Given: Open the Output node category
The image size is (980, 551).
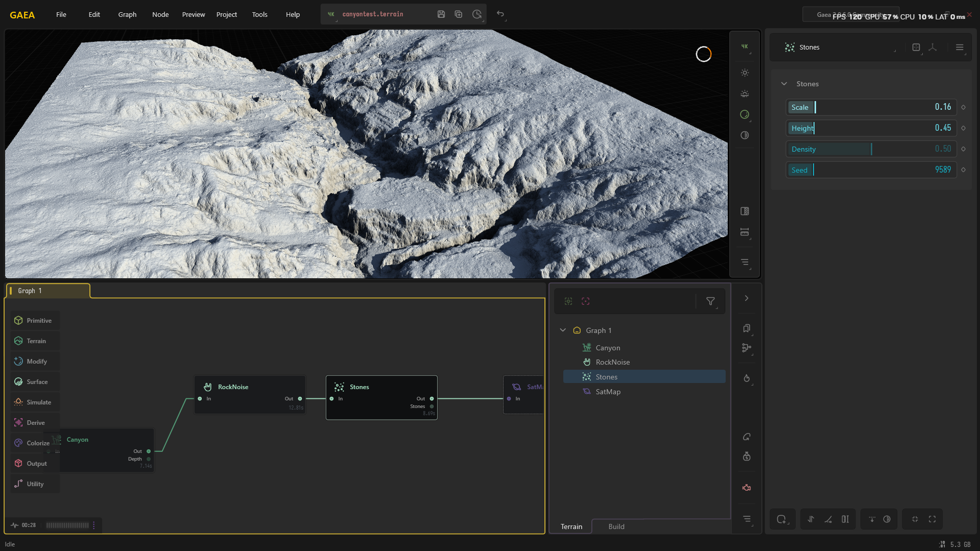Looking at the screenshot, I should 35,464.
